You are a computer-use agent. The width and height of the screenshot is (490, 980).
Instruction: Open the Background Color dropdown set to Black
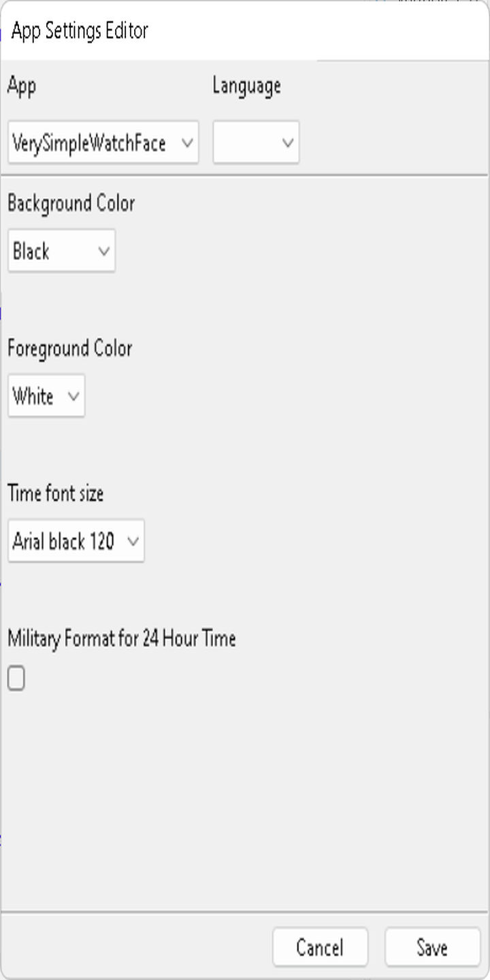point(61,250)
